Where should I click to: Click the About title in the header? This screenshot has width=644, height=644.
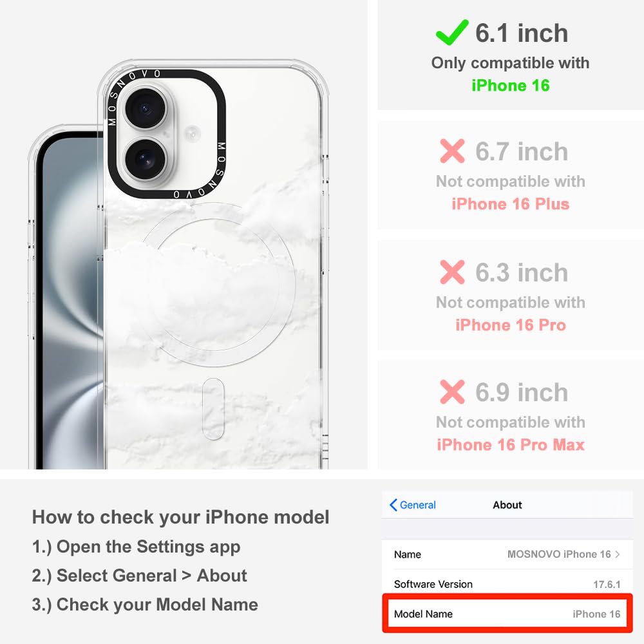(507, 505)
